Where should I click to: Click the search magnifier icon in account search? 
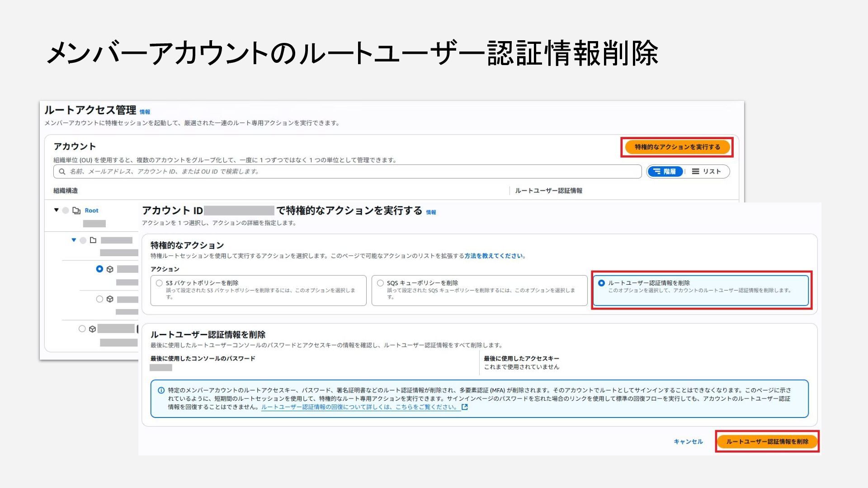tap(62, 172)
